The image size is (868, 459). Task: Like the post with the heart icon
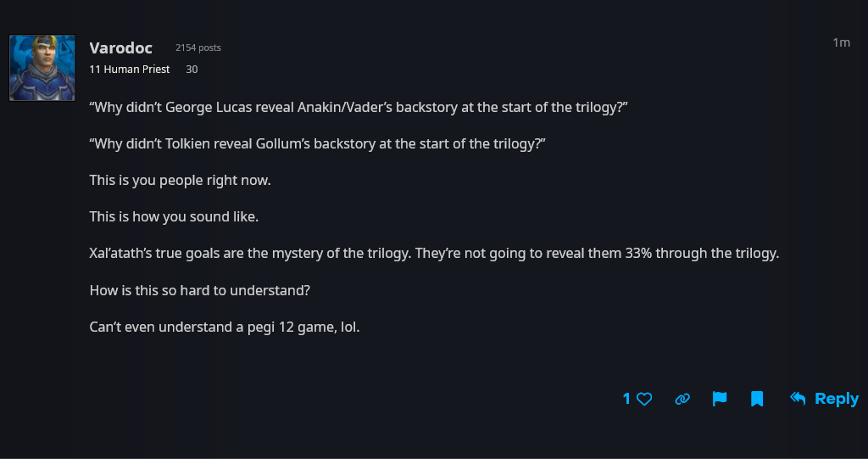click(644, 399)
